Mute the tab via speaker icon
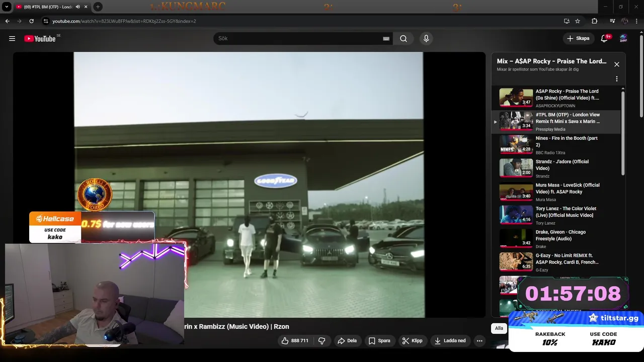The height and width of the screenshot is (362, 644). click(x=77, y=7)
